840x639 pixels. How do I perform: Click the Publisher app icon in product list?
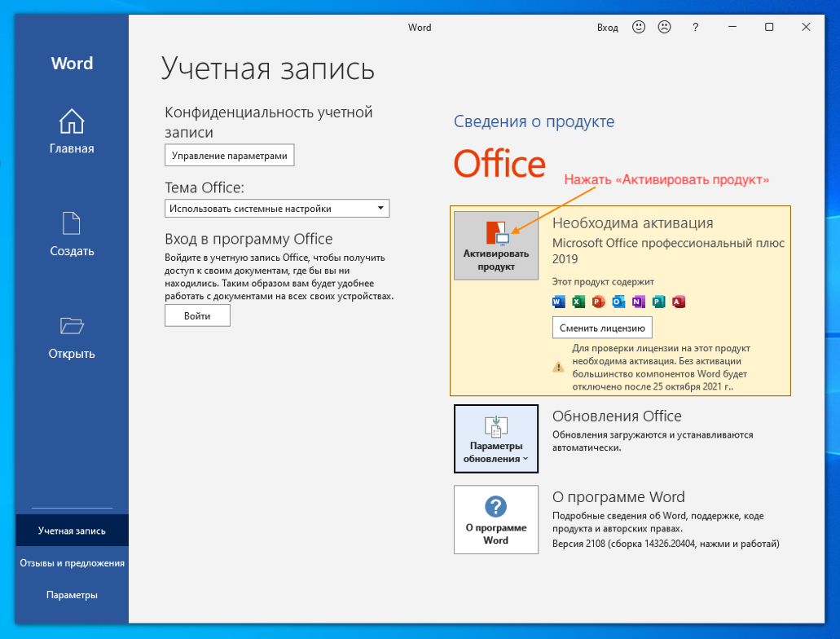tap(658, 302)
